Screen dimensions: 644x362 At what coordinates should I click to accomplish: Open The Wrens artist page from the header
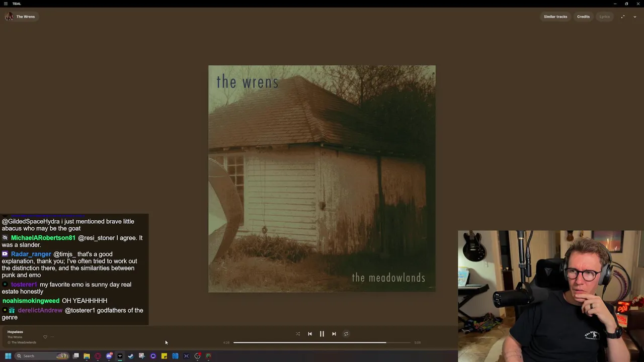tap(26, 17)
